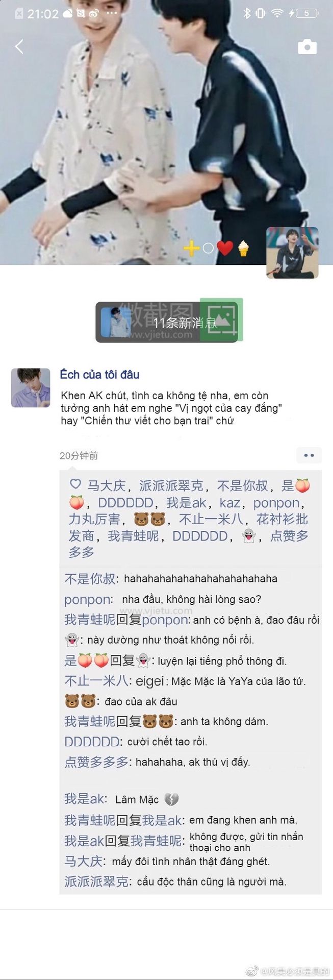Open poster avatar beside Ếch của tôi đâu

[x=31, y=388]
